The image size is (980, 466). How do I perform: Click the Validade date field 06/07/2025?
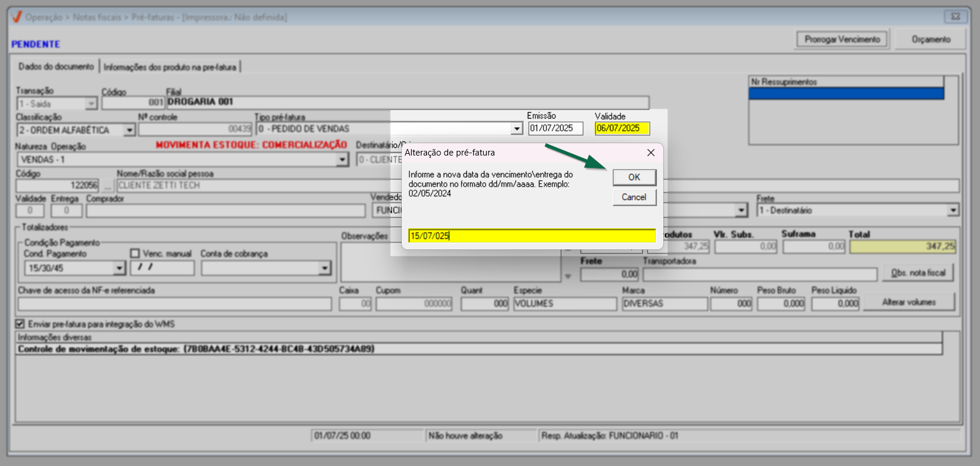click(622, 129)
